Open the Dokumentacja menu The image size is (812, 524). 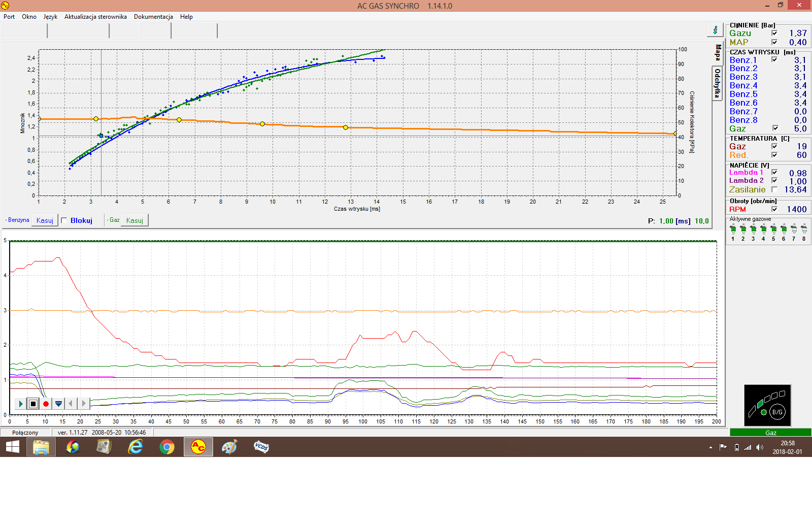pos(153,17)
